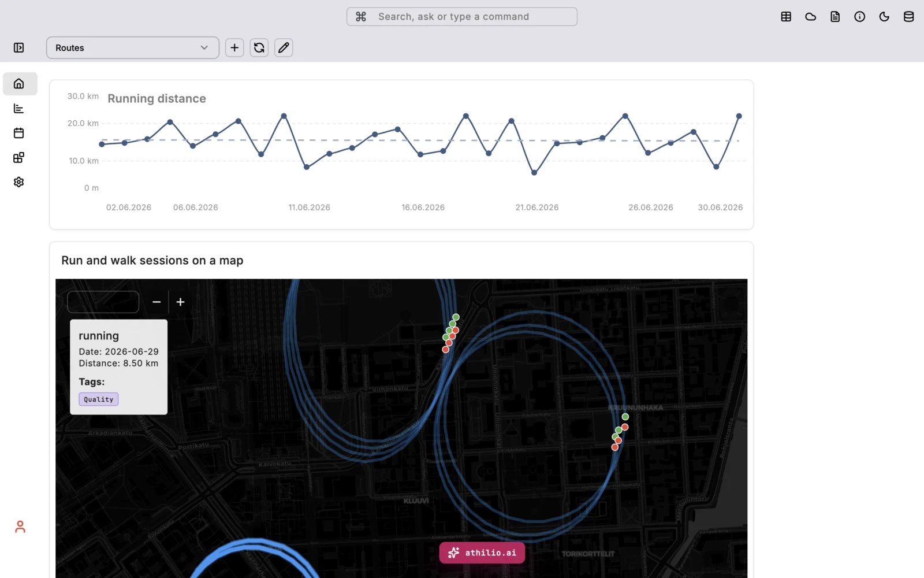Open the cloud sync icon

point(811,17)
